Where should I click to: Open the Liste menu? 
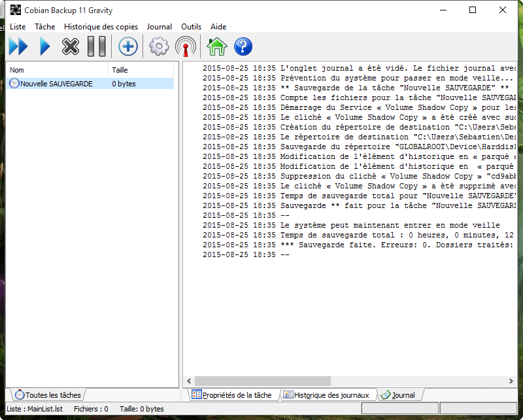[18, 27]
